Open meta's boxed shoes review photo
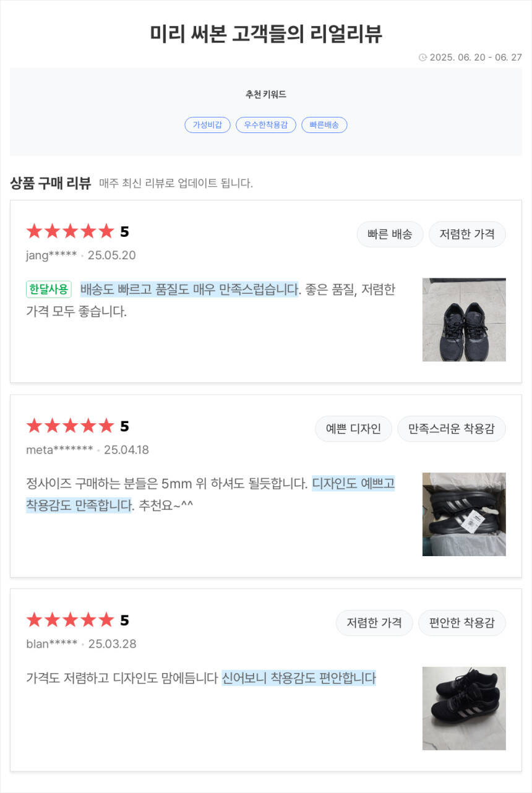 coord(464,514)
